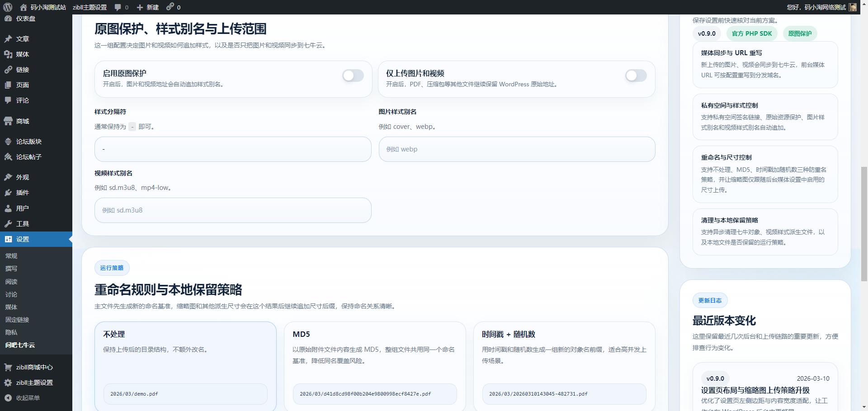Click the WordPress logo in the admin bar
Screen dimensions: 868x411
pos(6,7)
